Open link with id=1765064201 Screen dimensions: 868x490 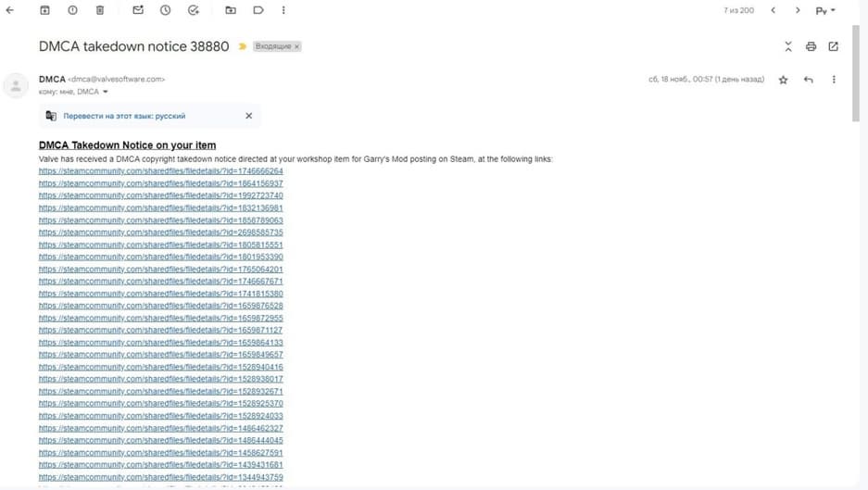(160, 270)
